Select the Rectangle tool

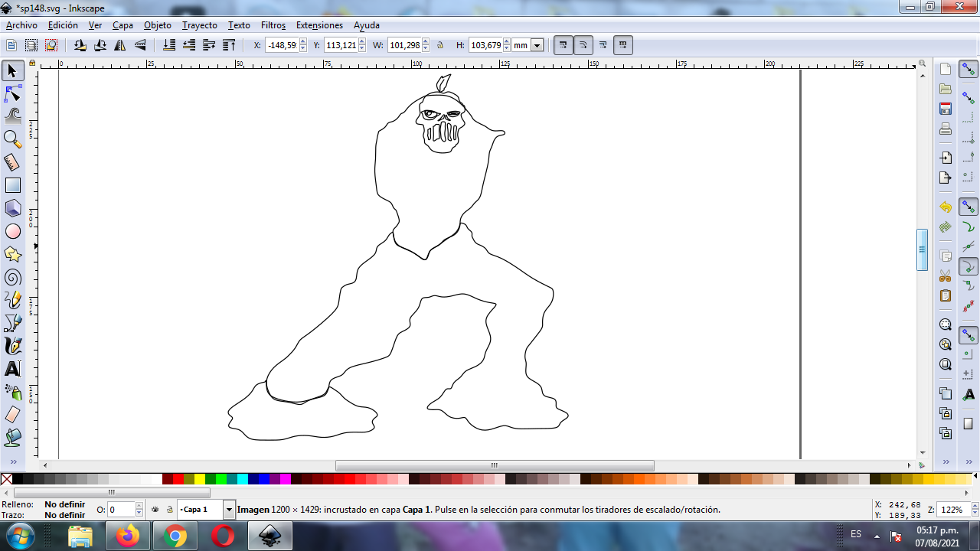[x=12, y=185]
